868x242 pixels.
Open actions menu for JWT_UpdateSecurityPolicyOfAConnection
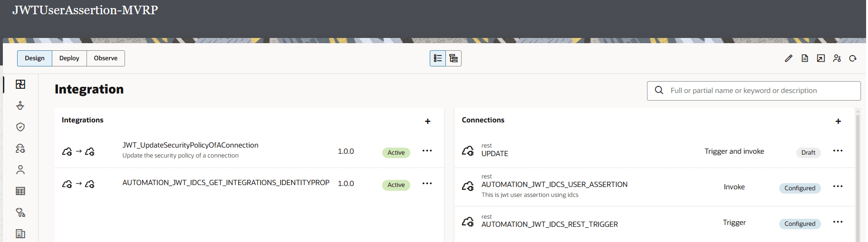tap(427, 151)
